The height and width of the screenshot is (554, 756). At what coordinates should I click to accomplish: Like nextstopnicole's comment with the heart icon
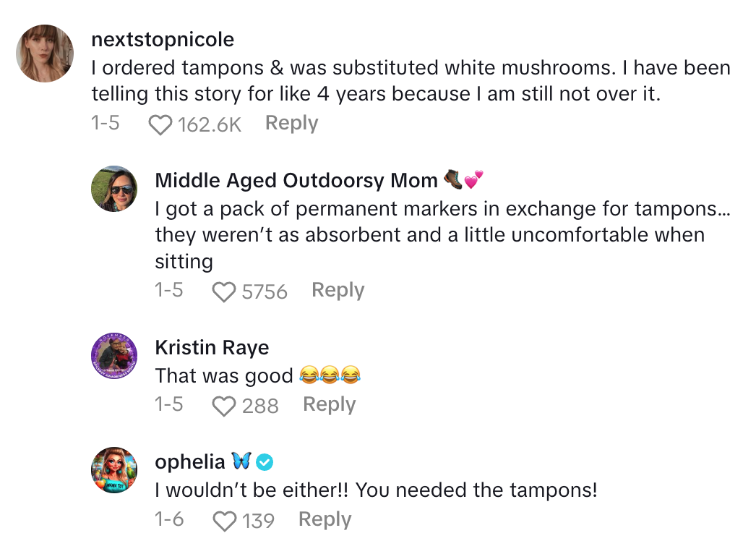161,125
